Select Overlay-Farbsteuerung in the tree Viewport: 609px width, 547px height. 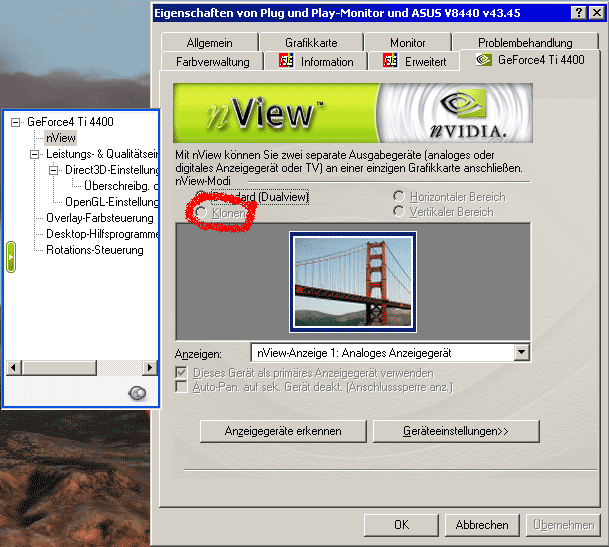click(100, 218)
